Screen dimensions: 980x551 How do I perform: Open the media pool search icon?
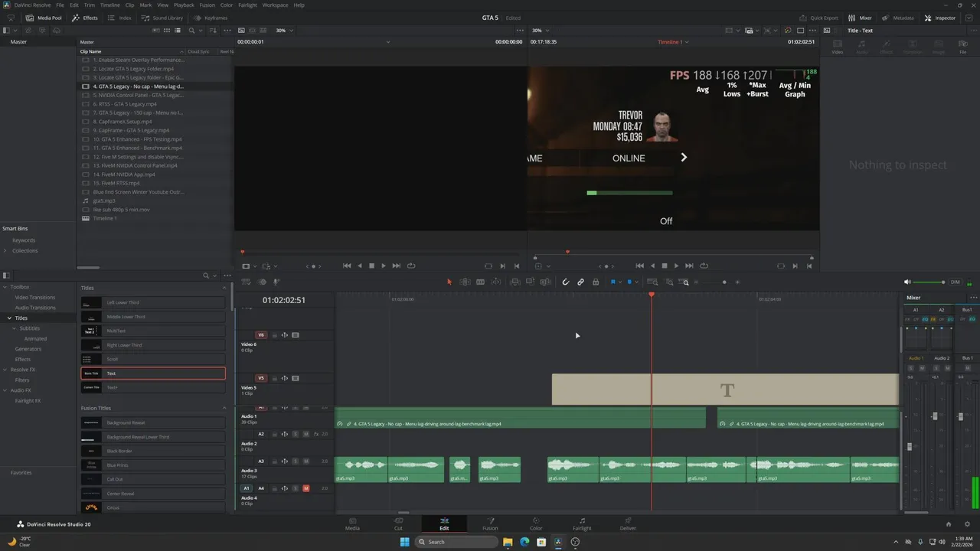click(192, 31)
